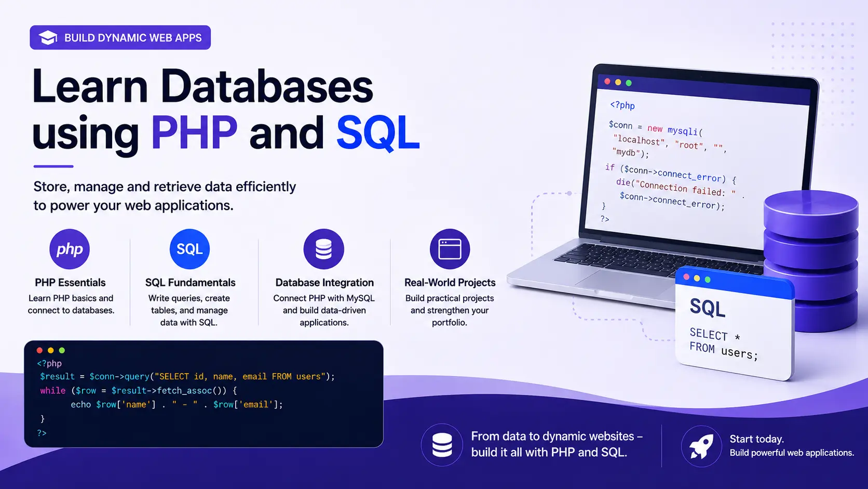Click the database icon beside 'From data to dynamic websites'
This screenshot has height=489, width=868.
[442, 445]
